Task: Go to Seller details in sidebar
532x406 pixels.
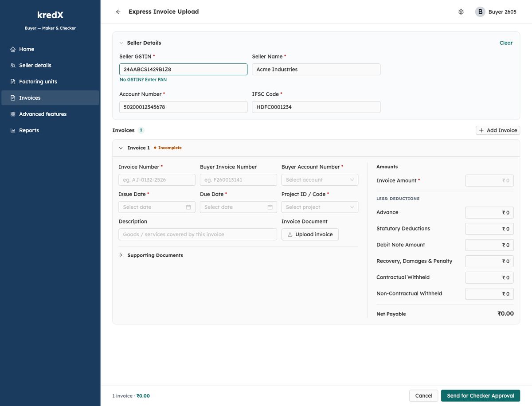Action: tap(50, 66)
